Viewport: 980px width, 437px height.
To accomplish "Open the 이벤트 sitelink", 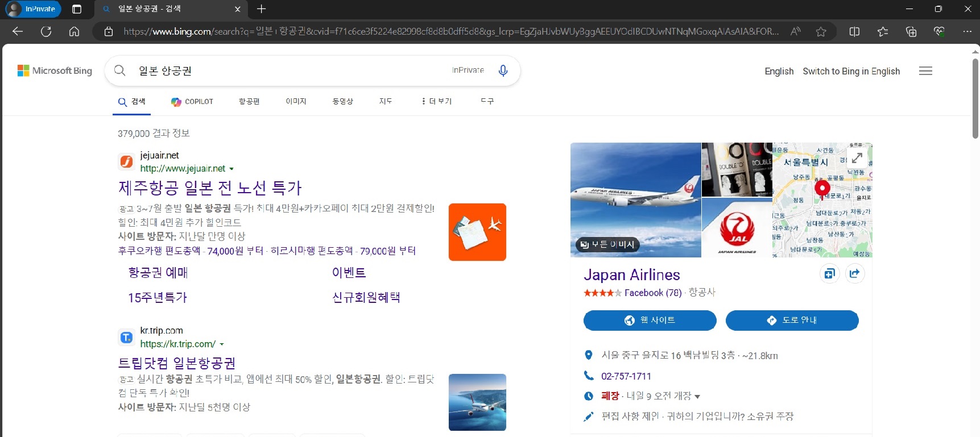I will pos(349,273).
